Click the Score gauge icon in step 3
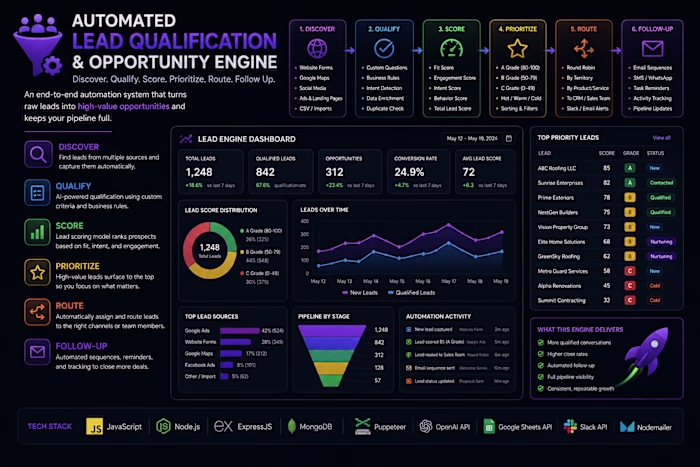The image size is (700, 467). coord(451,49)
